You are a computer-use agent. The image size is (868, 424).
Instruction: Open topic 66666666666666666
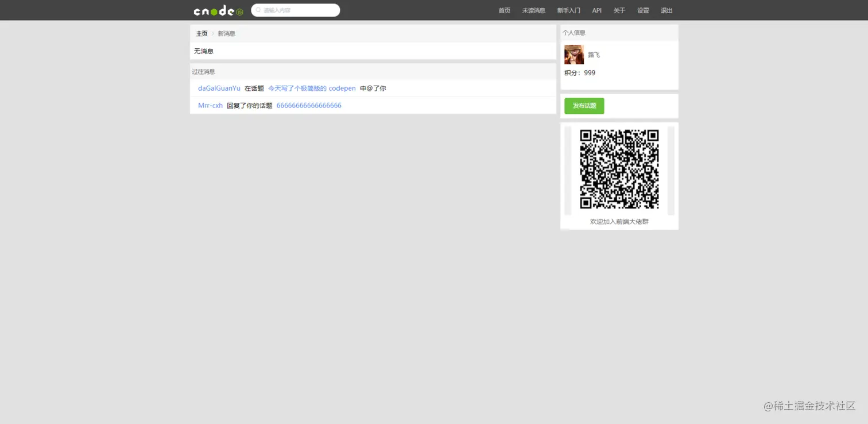click(x=309, y=105)
